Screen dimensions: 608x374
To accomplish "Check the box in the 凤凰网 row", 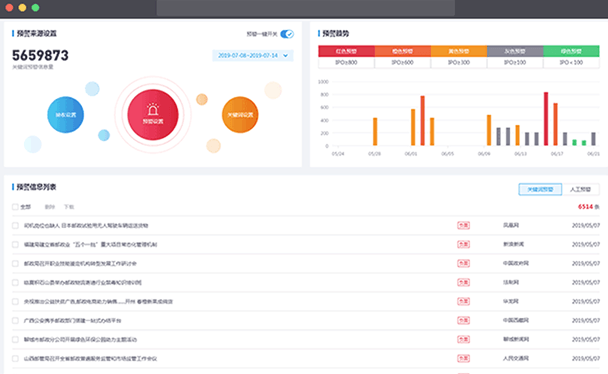I will click(15, 226).
